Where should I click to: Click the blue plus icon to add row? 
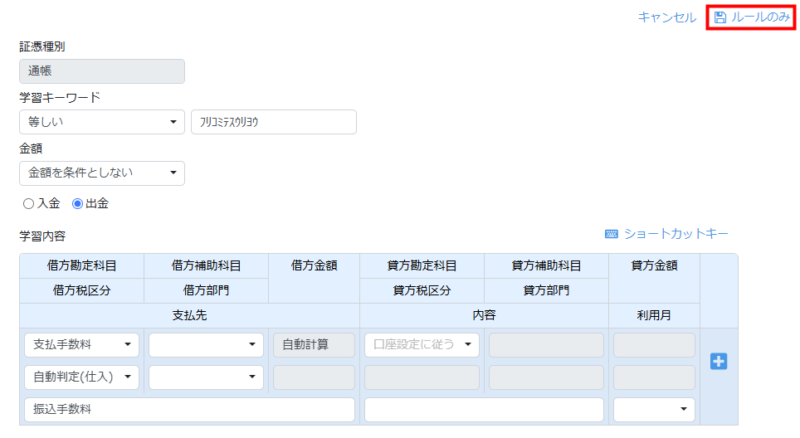pos(718,361)
